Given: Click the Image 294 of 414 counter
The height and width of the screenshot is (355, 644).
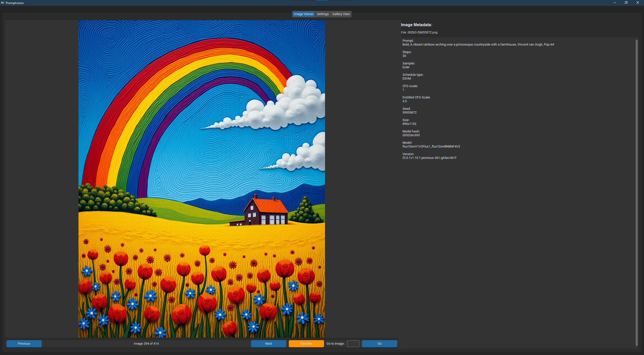Looking at the screenshot, I should (146, 343).
